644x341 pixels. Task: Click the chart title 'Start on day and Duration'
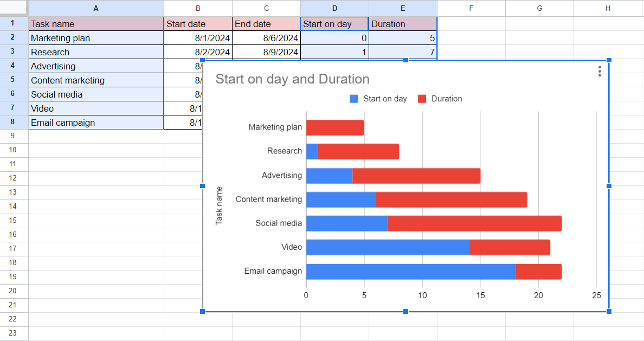coord(293,79)
